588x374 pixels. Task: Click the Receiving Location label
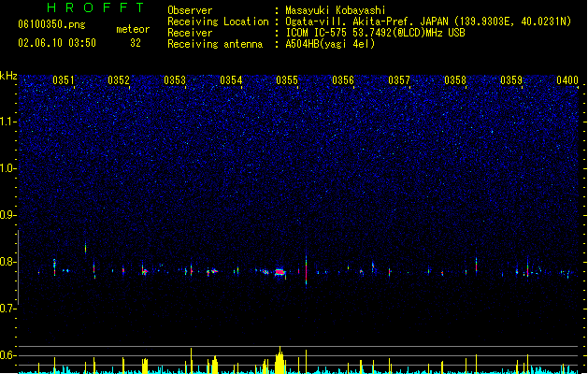pos(218,22)
